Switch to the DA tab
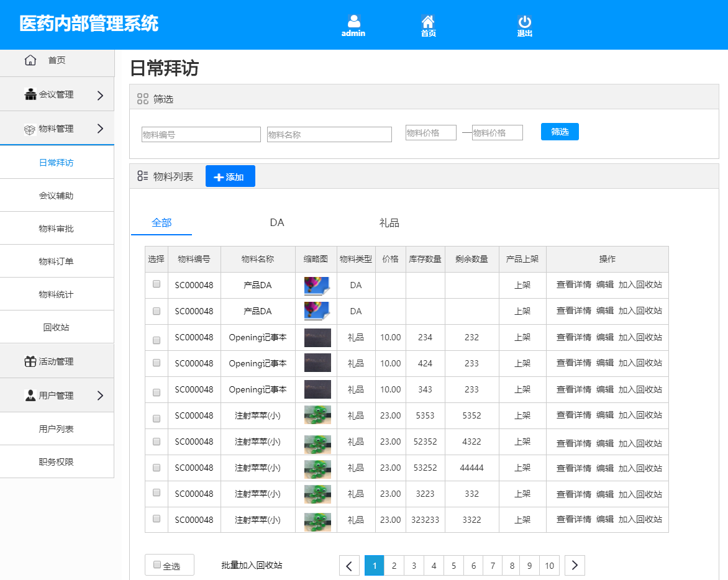The image size is (728, 580). (x=277, y=222)
